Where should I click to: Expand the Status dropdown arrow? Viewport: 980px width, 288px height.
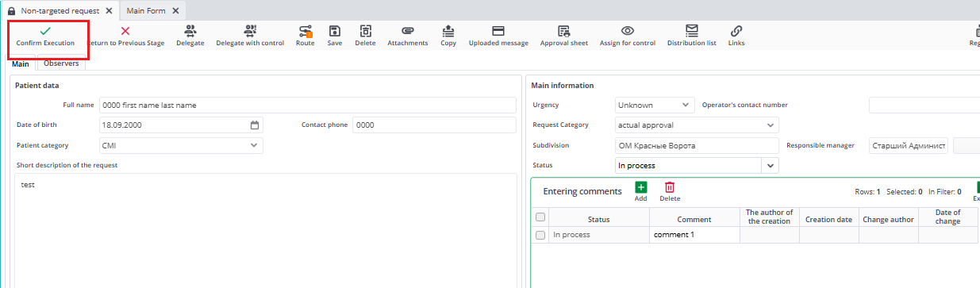(771, 165)
